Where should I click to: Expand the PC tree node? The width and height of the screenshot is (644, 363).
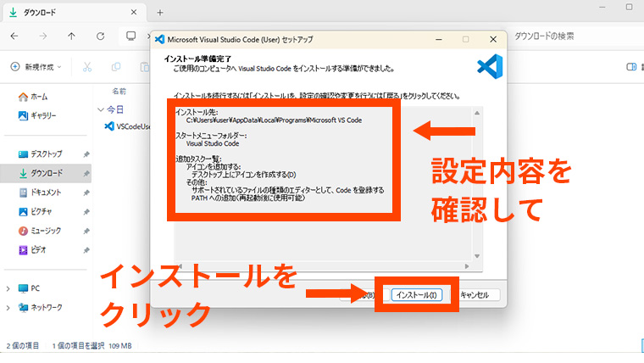point(8,288)
